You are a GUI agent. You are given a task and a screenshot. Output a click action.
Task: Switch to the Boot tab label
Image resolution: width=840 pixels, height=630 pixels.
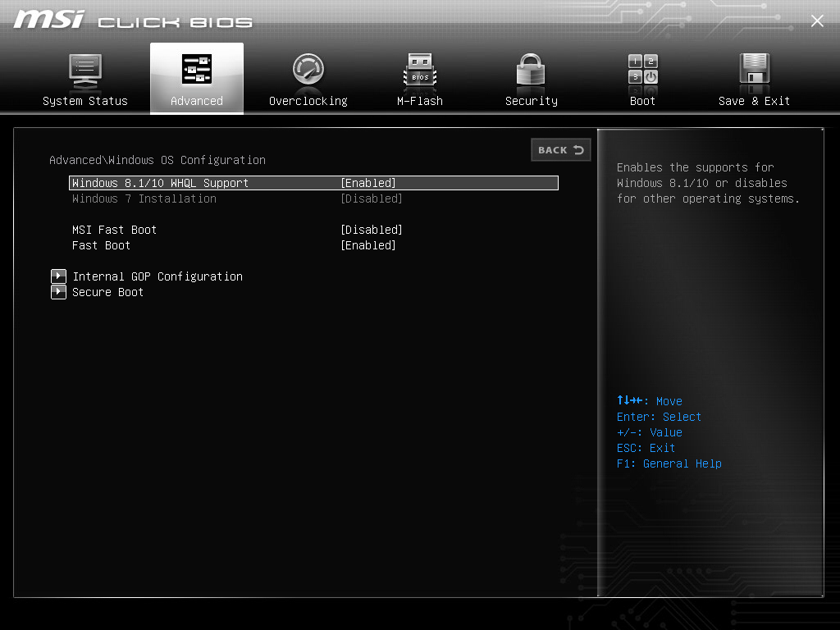pyautogui.click(x=642, y=101)
